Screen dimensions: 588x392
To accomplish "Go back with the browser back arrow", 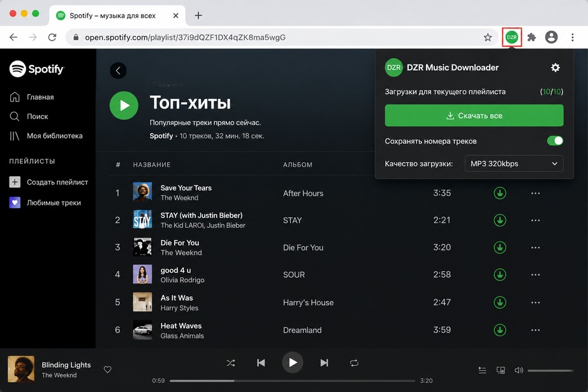I will 13,37.
